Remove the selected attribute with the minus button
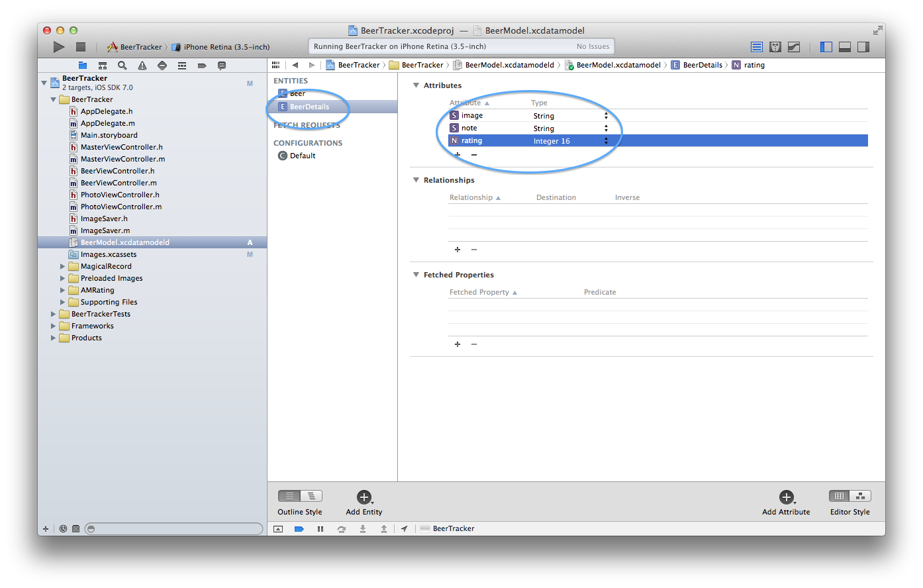The width and height of the screenshot is (923, 588). pyautogui.click(x=474, y=155)
